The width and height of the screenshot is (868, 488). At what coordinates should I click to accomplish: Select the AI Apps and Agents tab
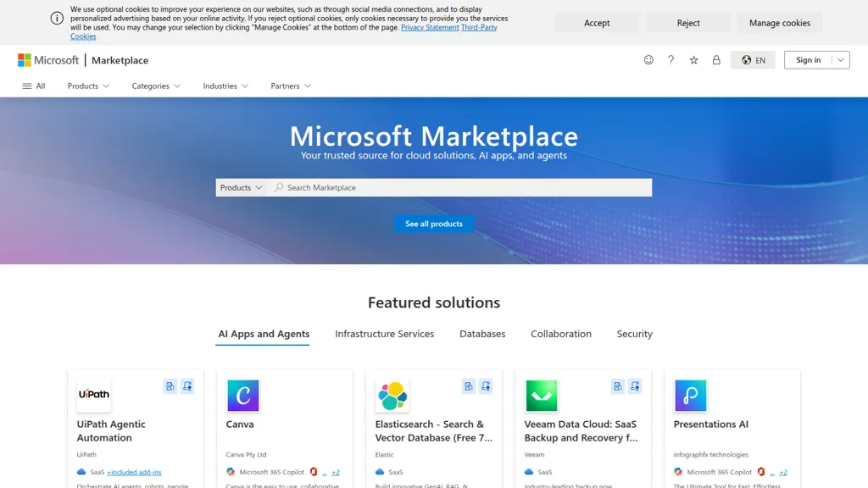click(264, 334)
